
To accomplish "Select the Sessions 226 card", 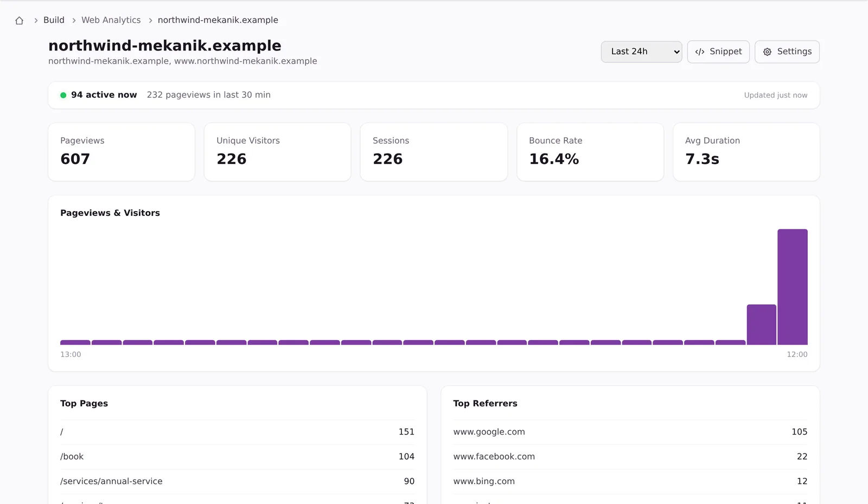I will click(x=433, y=152).
